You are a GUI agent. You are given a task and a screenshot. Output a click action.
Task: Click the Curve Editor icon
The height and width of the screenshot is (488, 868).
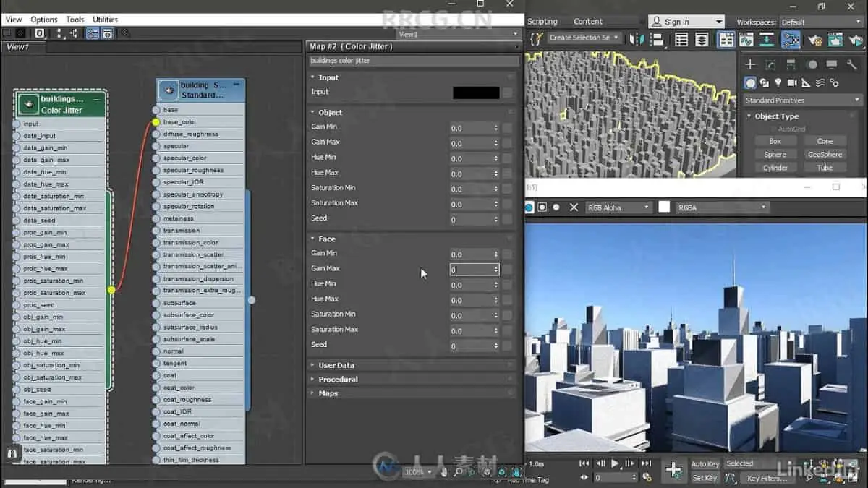click(x=746, y=40)
